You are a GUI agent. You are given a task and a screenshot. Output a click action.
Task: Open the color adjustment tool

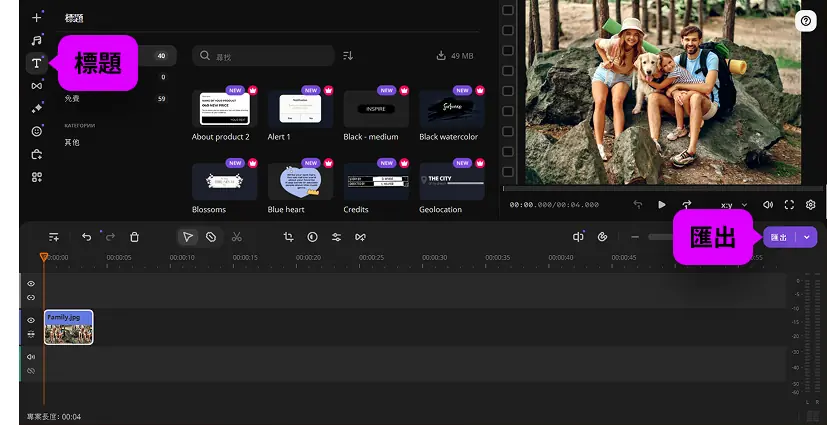(x=313, y=237)
